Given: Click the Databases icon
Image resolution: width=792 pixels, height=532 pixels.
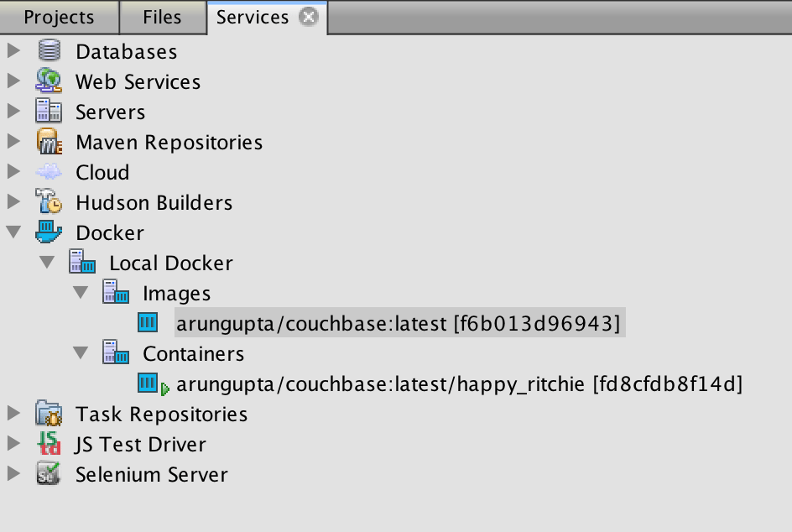Looking at the screenshot, I should (x=48, y=51).
